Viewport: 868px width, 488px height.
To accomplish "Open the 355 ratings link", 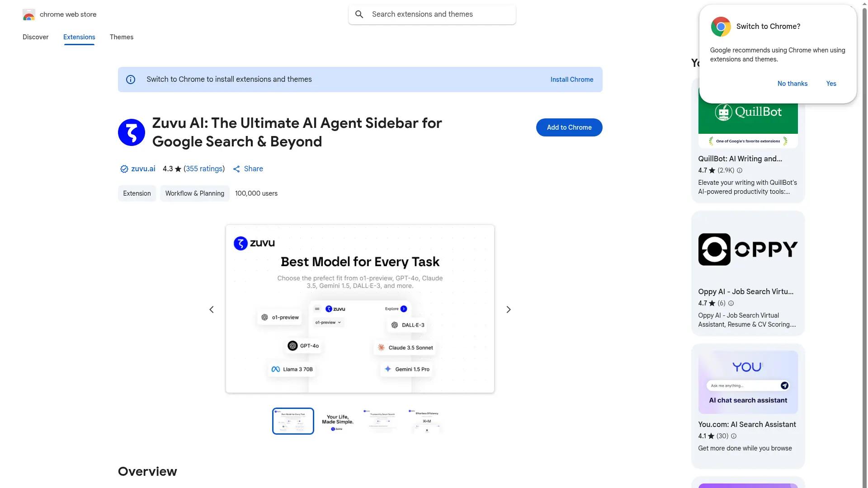I will click(204, 169).
